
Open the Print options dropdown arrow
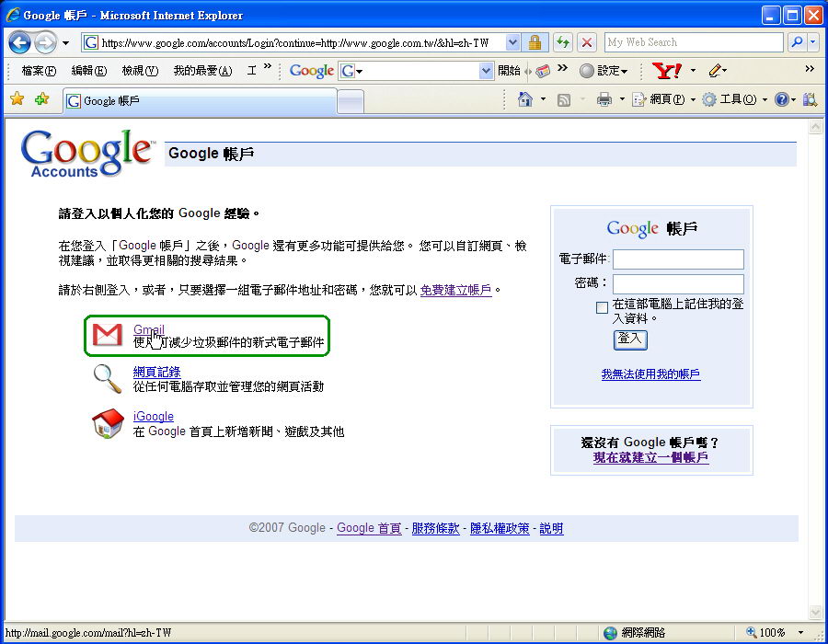[622, 99]
